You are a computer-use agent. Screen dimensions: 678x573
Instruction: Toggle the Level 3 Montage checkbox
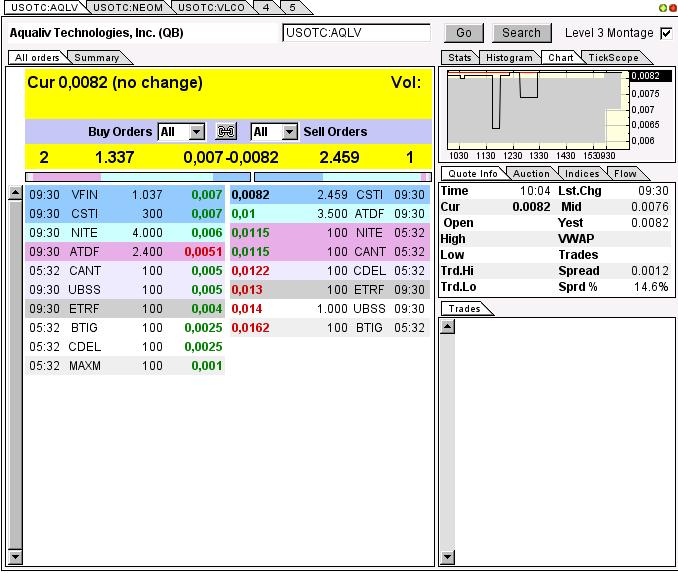tap(666, 33)
